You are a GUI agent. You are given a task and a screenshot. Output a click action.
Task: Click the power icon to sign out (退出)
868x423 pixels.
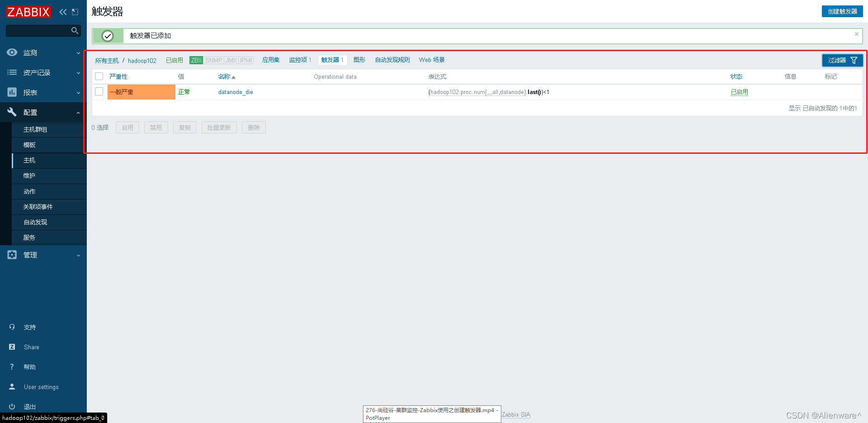12,407
